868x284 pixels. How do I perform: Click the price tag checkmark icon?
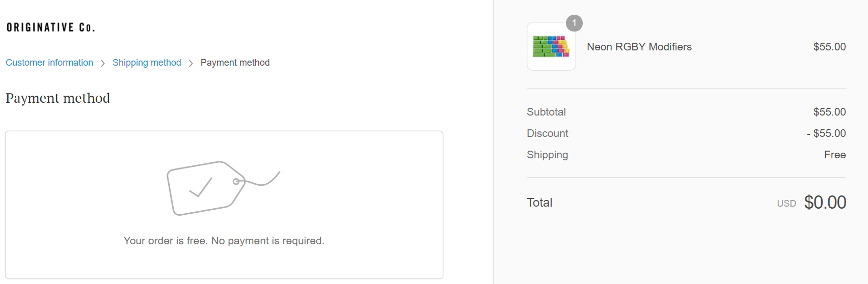[x=214, y=188]
